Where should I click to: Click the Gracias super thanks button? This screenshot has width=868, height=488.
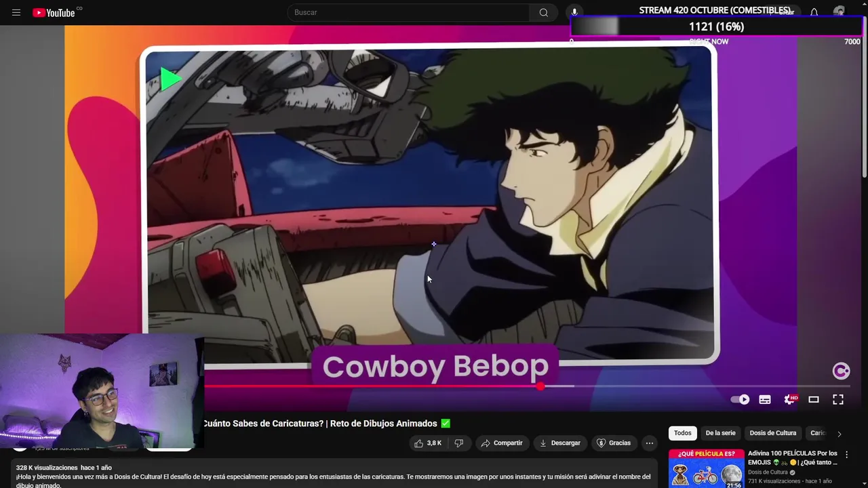tap(614, 443)
